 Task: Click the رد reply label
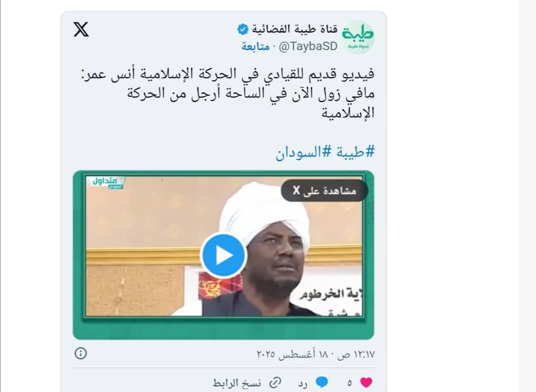(303, 384)
